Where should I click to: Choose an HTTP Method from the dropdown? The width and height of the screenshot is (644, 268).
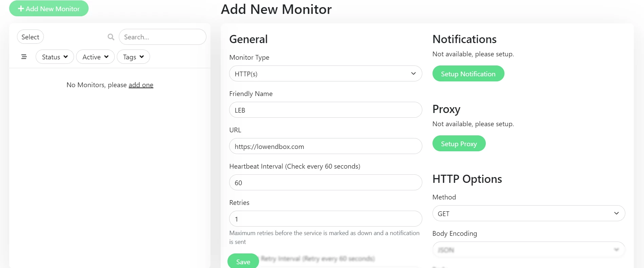click(528, 213)
